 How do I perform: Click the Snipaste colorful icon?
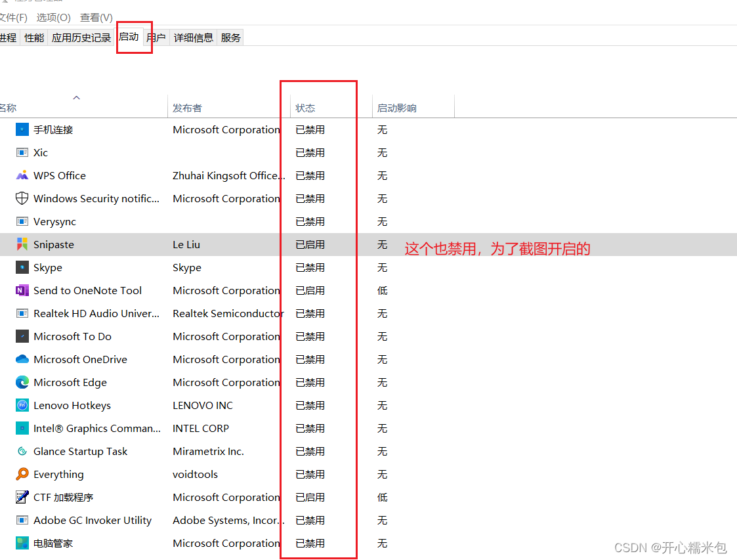[x=22, y=244]
